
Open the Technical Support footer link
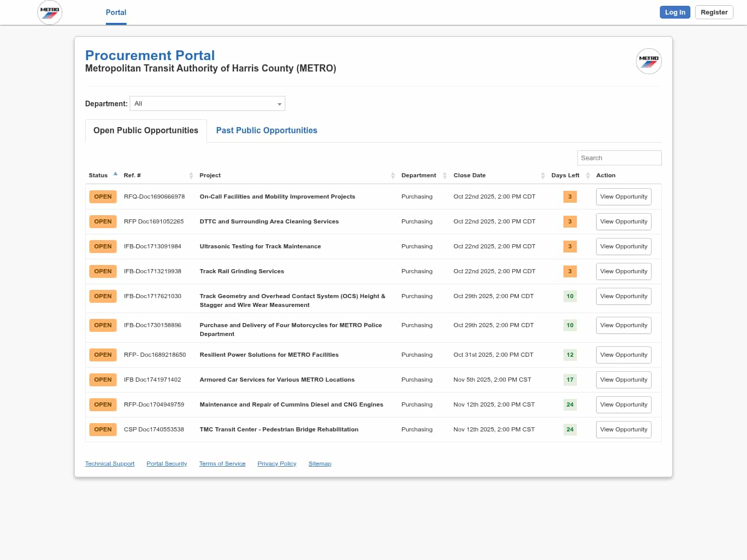(109, 464)
